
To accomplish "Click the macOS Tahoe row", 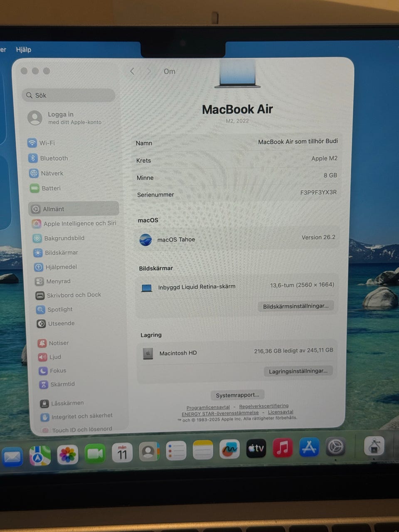I will (238, 239).
